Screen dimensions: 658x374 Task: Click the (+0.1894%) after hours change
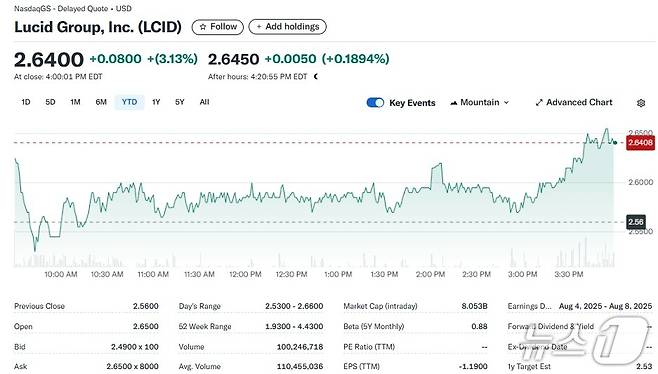point(355,59)
